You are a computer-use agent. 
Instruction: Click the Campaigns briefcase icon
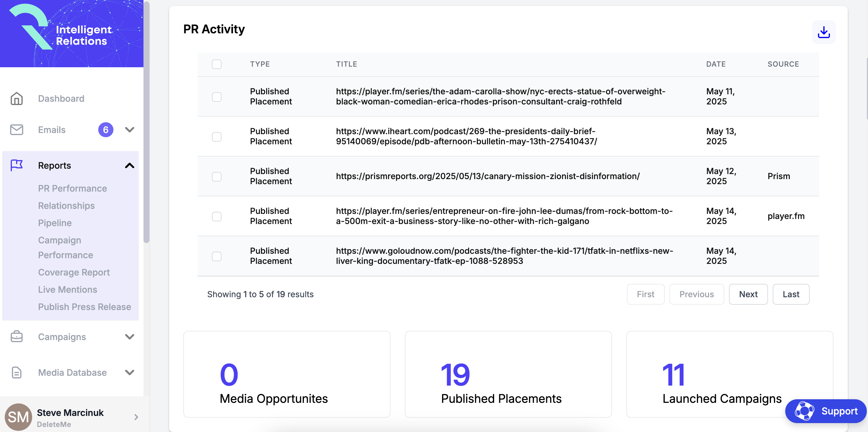[16, 337]
